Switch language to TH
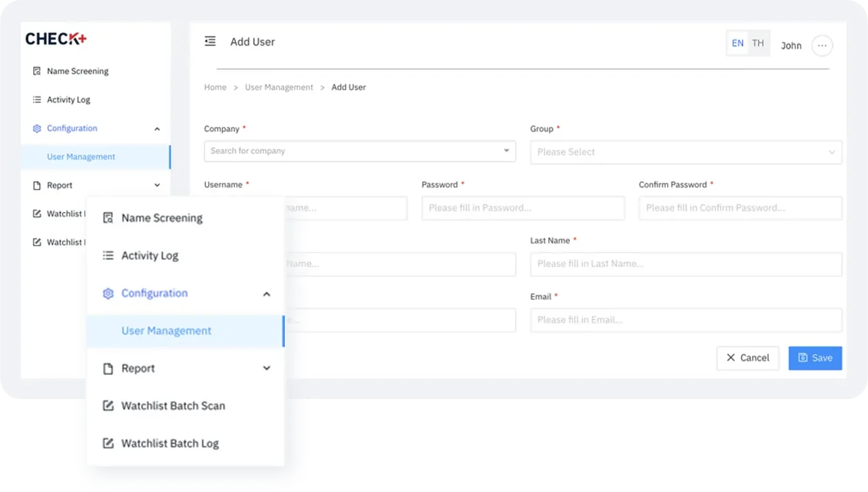868x492 pixels. [758, 43]
